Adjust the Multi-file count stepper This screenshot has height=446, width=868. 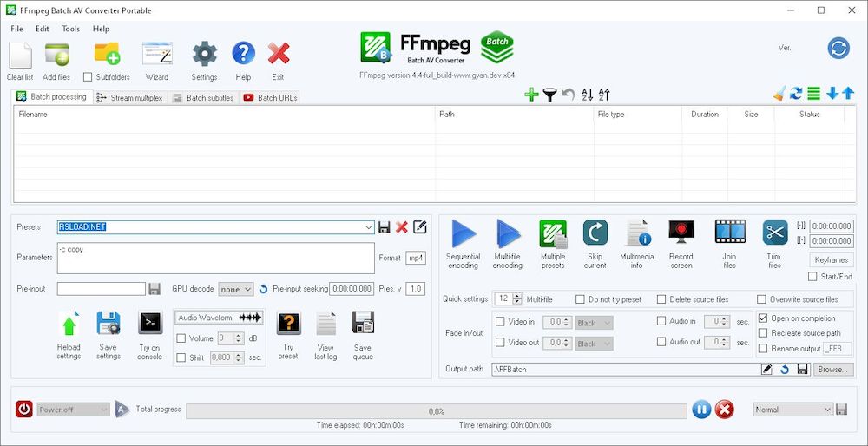(517, 298)
